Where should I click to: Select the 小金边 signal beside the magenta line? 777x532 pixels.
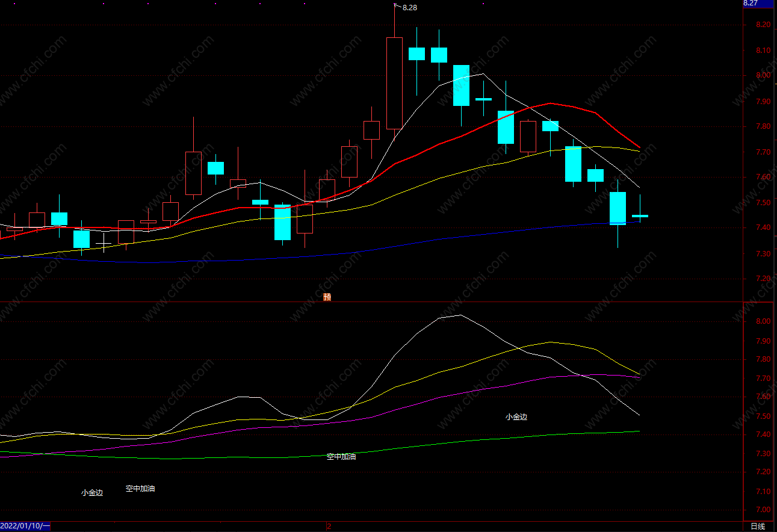tap(516, 416)
